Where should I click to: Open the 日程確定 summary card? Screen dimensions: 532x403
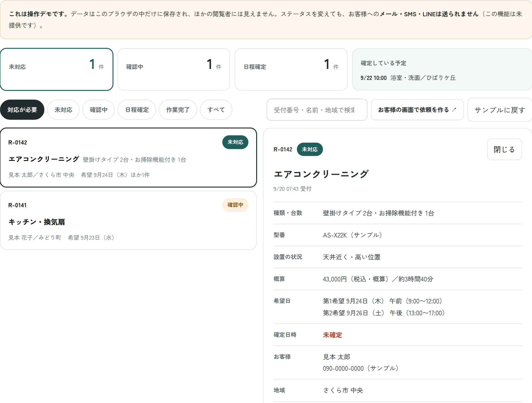click(291, 69)
